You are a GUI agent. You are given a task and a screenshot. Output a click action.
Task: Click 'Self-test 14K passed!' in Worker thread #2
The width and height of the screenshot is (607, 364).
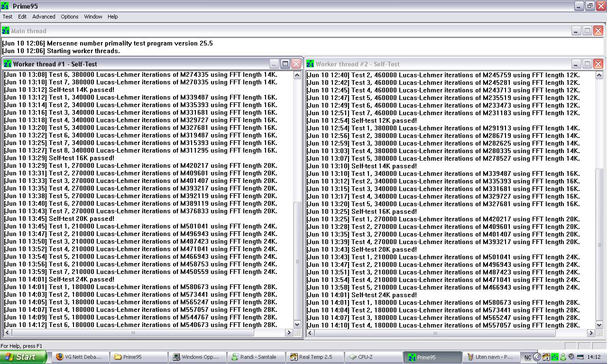pyautogui.click(x=362, y=166)
